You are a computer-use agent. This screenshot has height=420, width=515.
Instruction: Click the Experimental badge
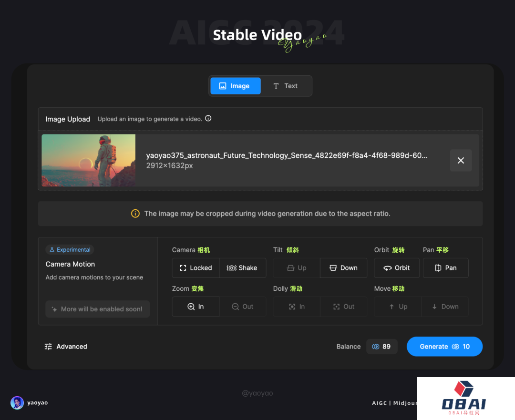70,250
